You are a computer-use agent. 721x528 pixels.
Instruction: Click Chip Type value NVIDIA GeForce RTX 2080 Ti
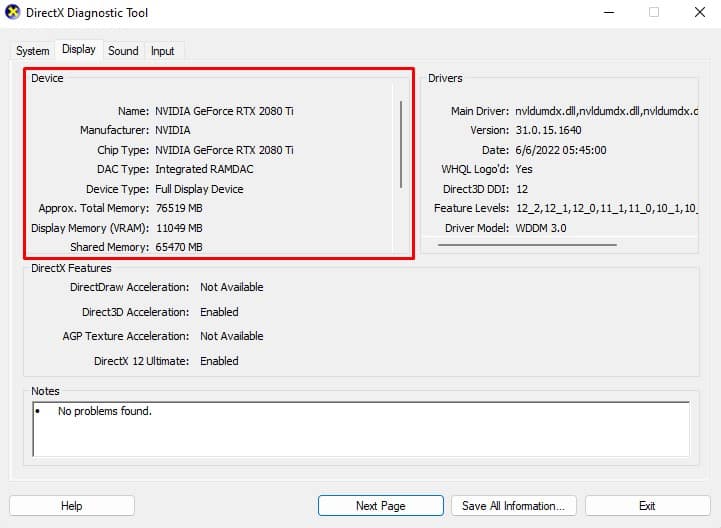pyautogui.click(x=224, y=150)
